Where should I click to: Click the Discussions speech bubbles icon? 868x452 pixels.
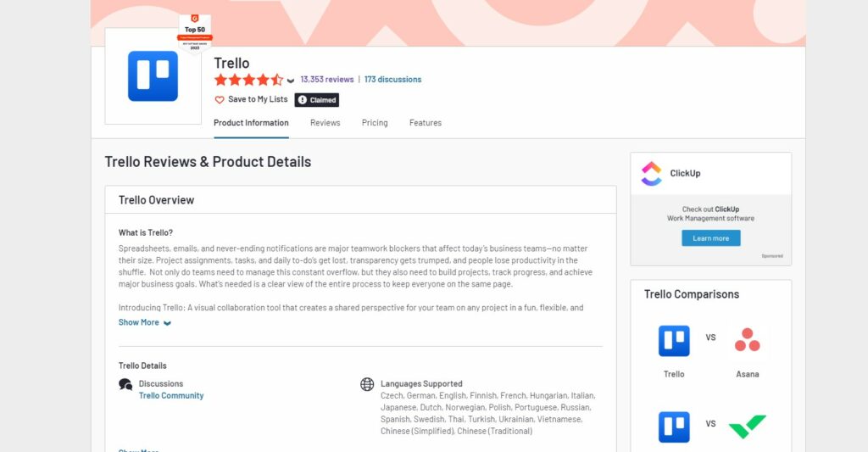[x=125, y=384]
